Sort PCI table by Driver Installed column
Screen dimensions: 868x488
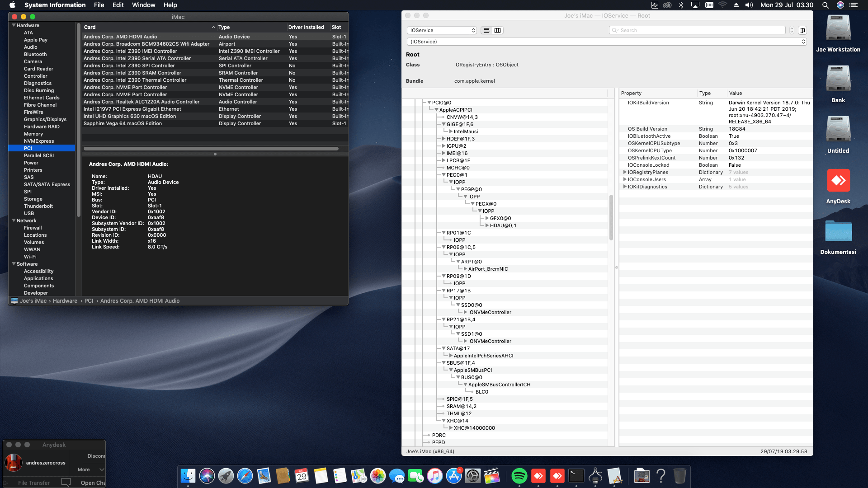tap(308, 27)
